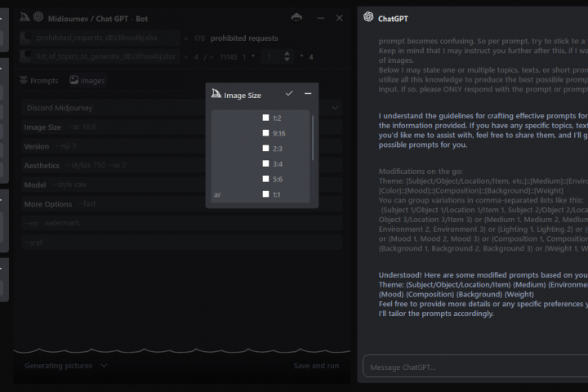Click the file icon beside prohibited_requests xlsx
The height and width of the screenshot is (392, 588).
coord(26,38)
